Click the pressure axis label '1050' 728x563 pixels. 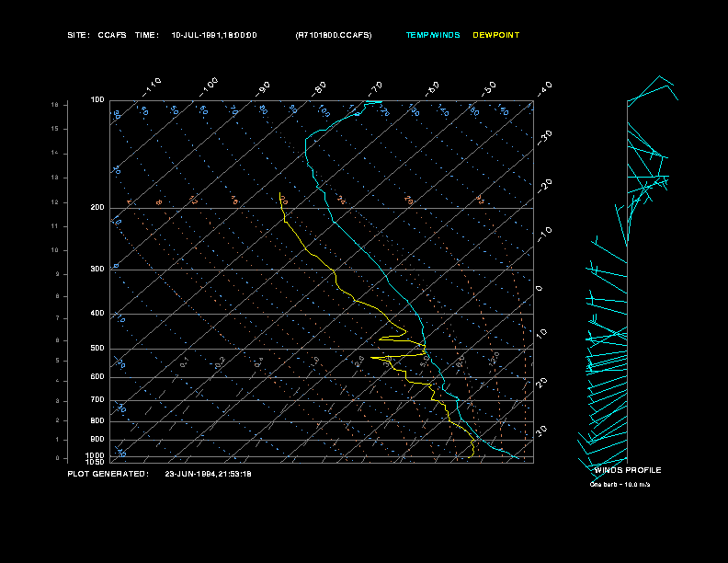[96, 462]
